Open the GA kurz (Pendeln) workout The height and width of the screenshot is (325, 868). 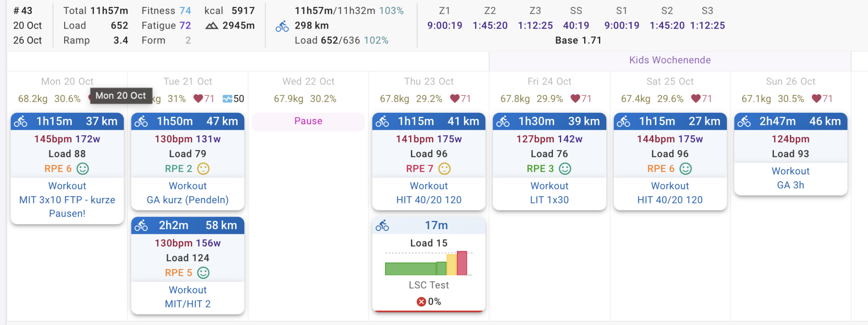coord(187,200)
